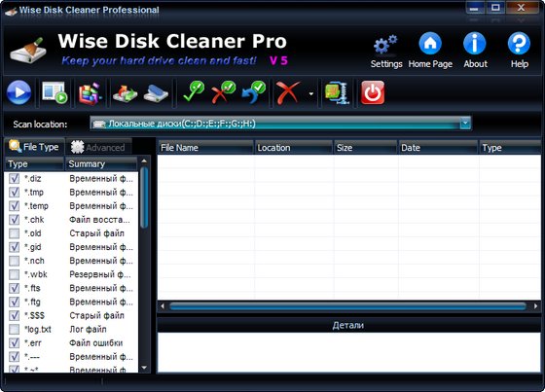The width and height of the screenshot is (545, 392).
Task: Expand the arrow next to red X delete
Action: [x=311, y=93]
